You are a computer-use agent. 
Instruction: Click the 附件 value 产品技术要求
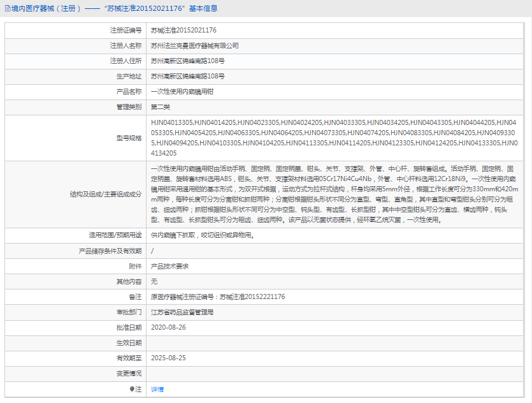[x=169, y=266]
